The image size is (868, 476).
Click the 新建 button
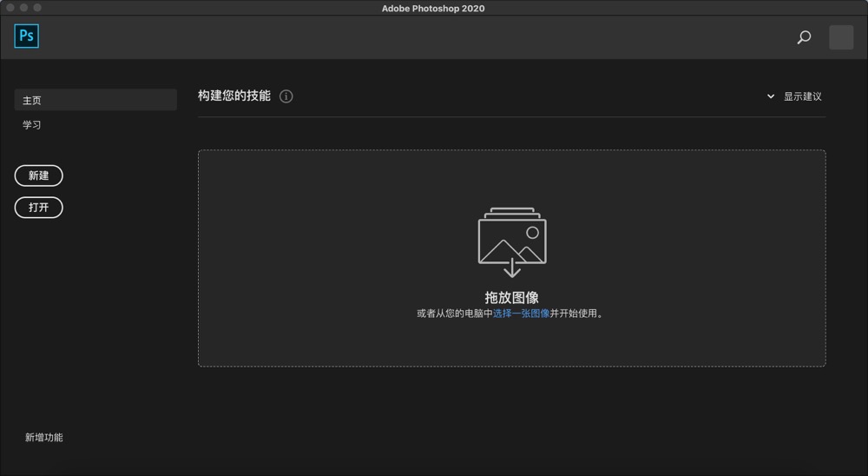(x=39, y=175)
